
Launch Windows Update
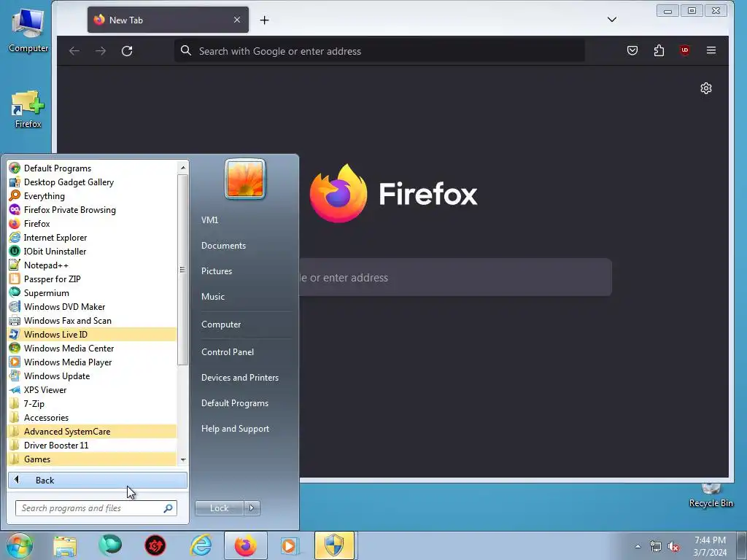pos(93,376)
